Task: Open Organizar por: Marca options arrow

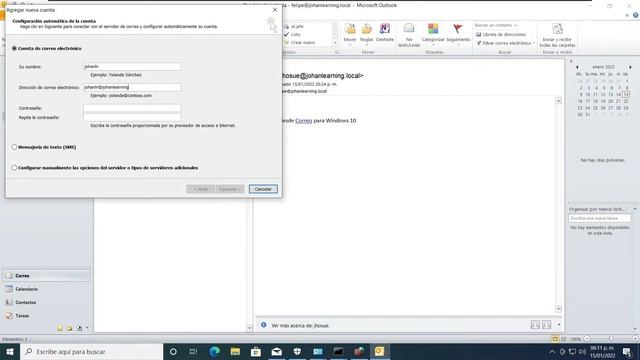Action: tap(635, 209)
